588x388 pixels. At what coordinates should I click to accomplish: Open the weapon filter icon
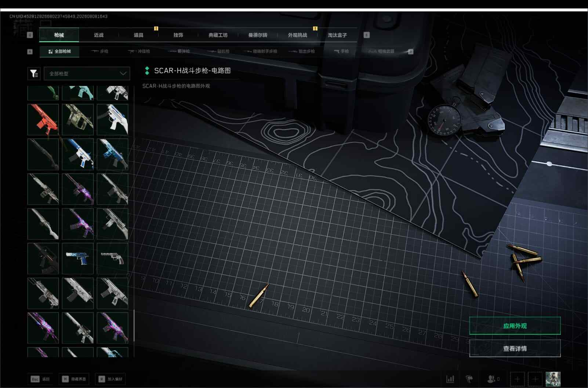[x=34, y=73]
